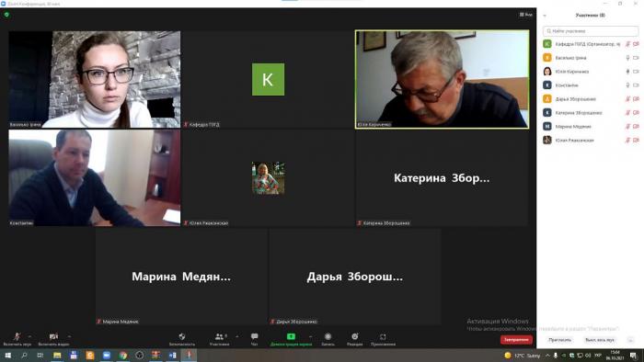Open the Reactions menu
Viewport: 644px width, 362px height.
354,339
